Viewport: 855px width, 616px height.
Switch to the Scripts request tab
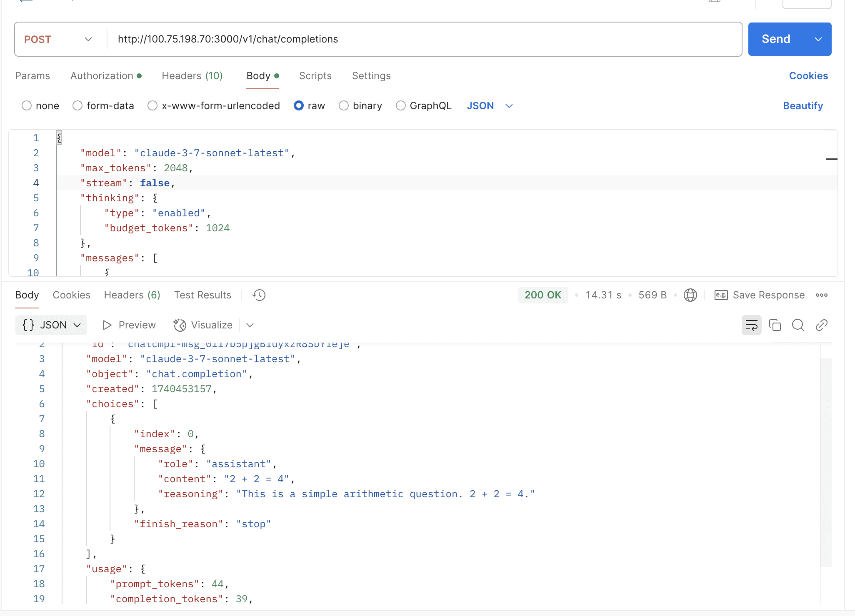pyautogui.click(x=315, y=76)
